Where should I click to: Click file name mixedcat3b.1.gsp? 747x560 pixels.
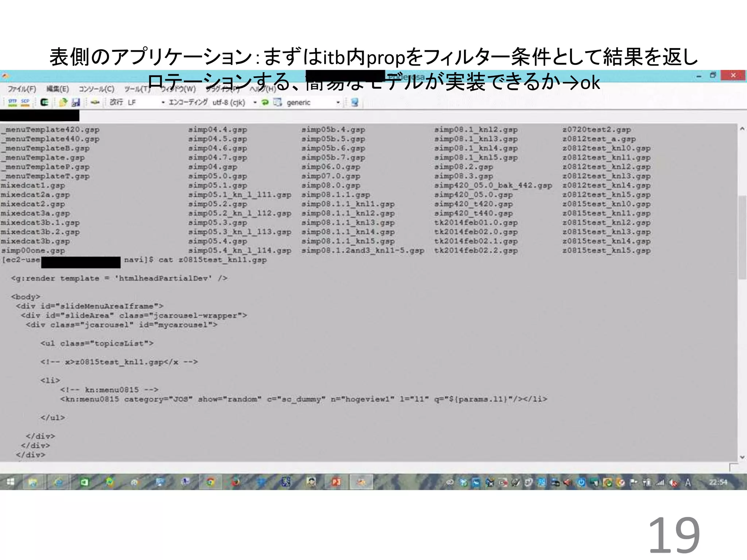40,222
